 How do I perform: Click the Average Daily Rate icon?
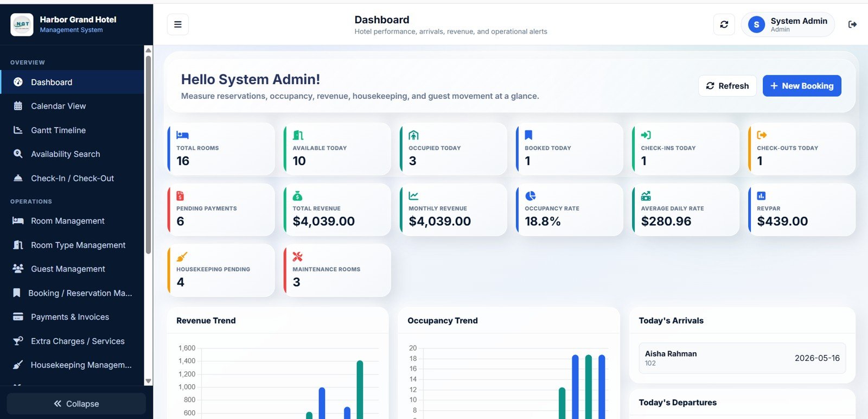(x=646, y=195)
